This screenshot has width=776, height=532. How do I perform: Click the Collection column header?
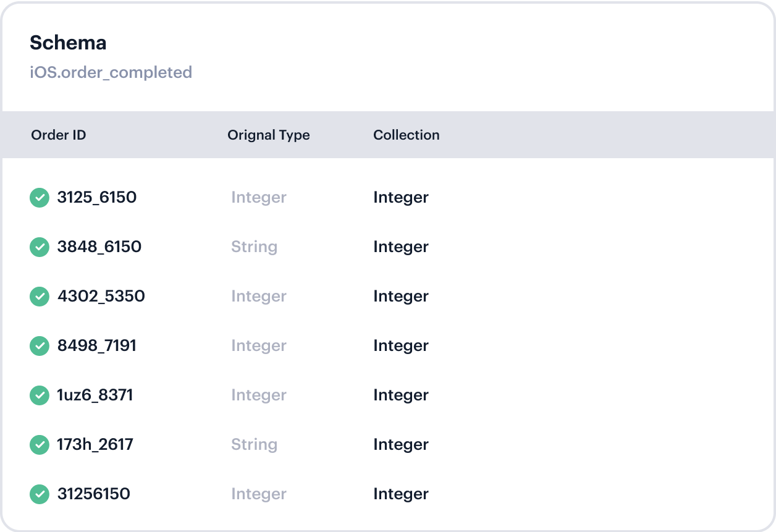pos(407,135)
